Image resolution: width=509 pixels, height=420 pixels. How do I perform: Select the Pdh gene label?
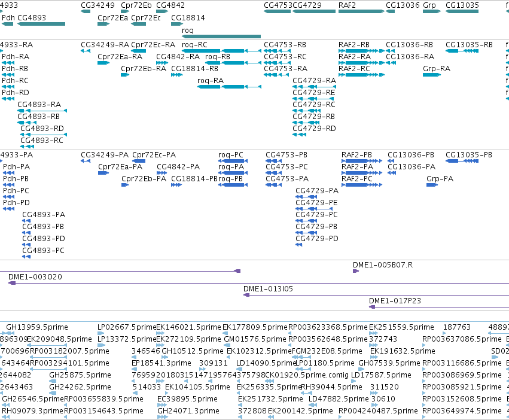[8, 17]
